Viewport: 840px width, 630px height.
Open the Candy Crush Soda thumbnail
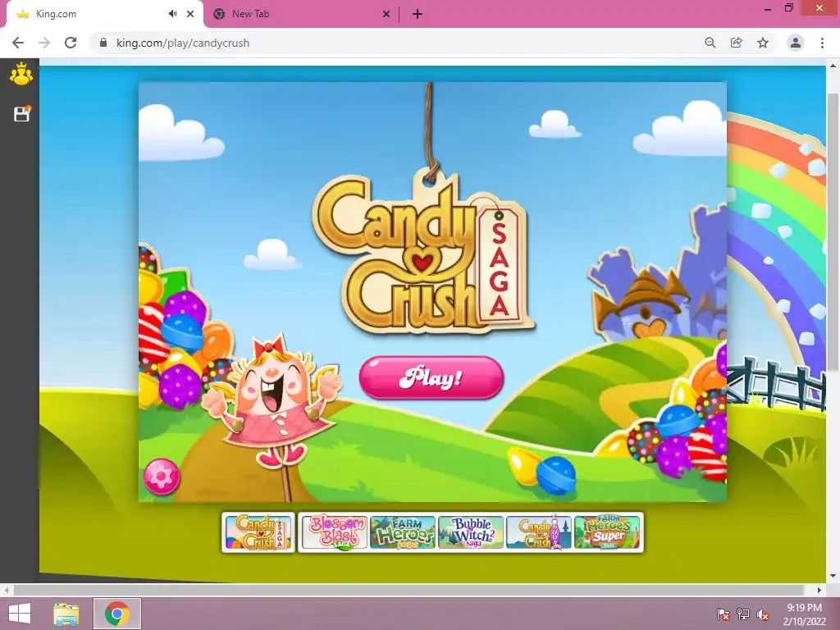[539, 532]
